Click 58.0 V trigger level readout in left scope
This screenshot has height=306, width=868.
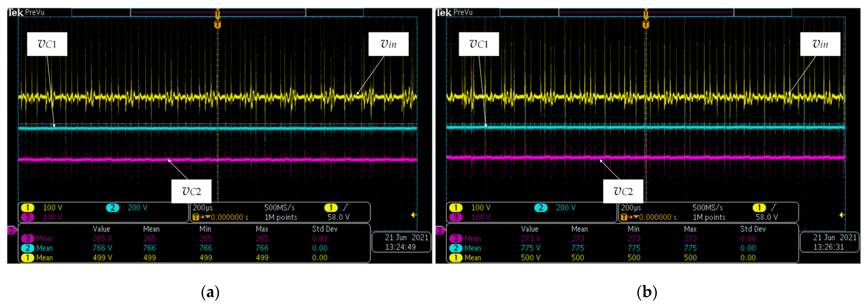(338, 217)
